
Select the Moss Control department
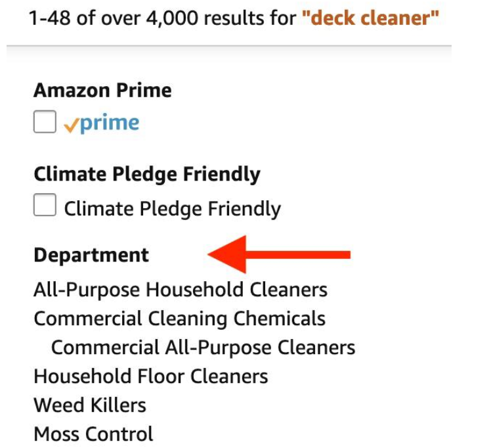[93, 434]
